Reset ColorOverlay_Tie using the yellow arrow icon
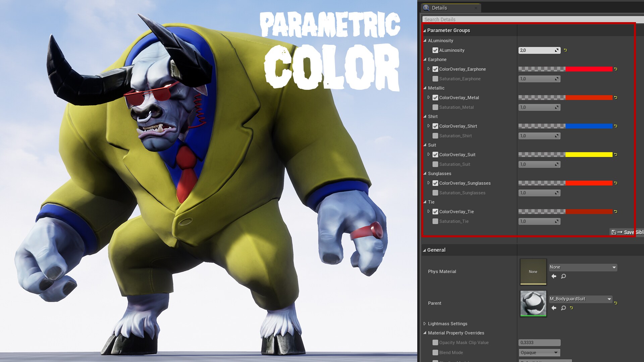The width and height of the screenshot is (644, 362). pos(615,212)
